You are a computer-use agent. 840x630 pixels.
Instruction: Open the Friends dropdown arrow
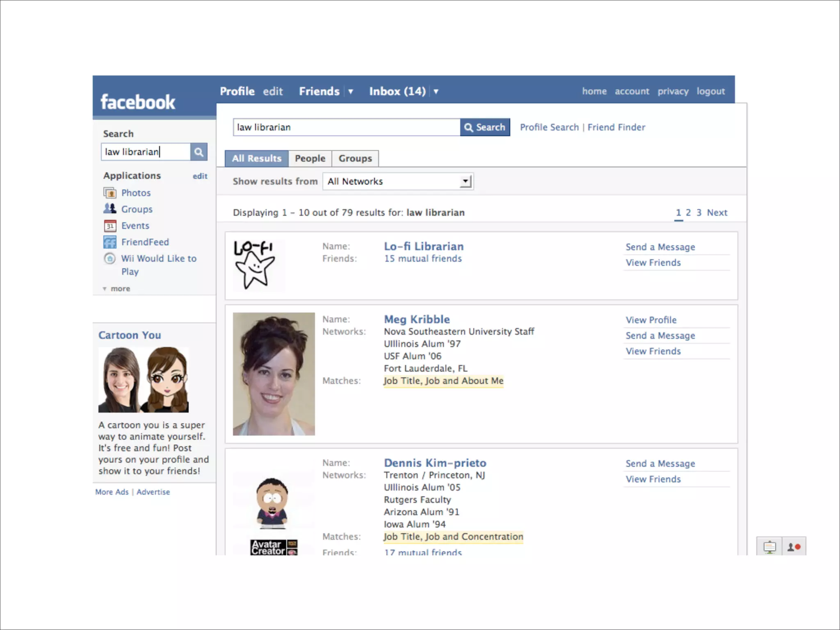(x=351, y=91)
